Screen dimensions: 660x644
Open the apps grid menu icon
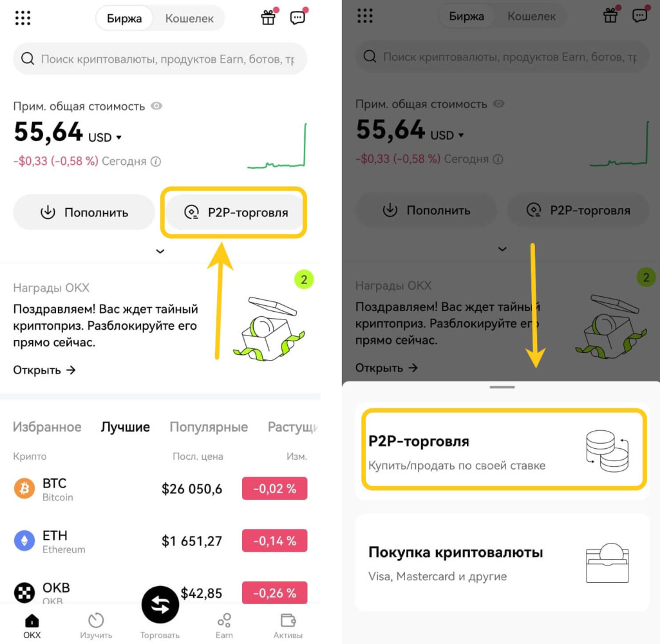pos(23,17)
